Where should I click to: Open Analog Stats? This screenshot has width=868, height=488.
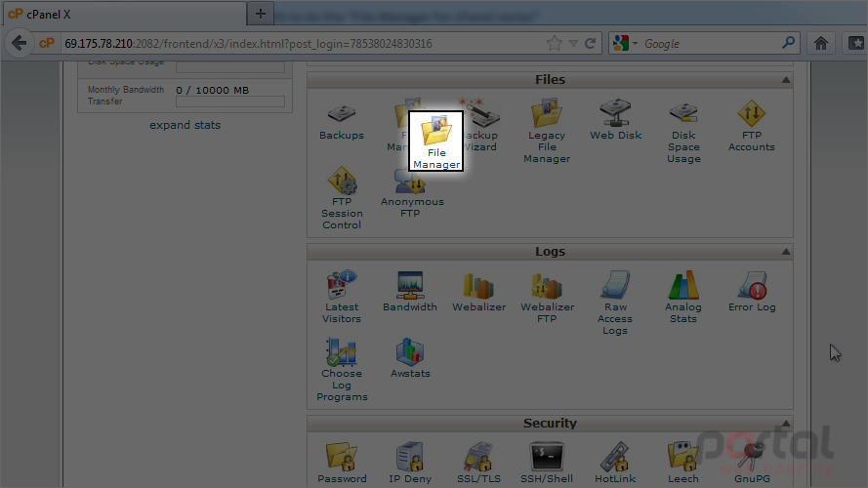pos(683,297)
